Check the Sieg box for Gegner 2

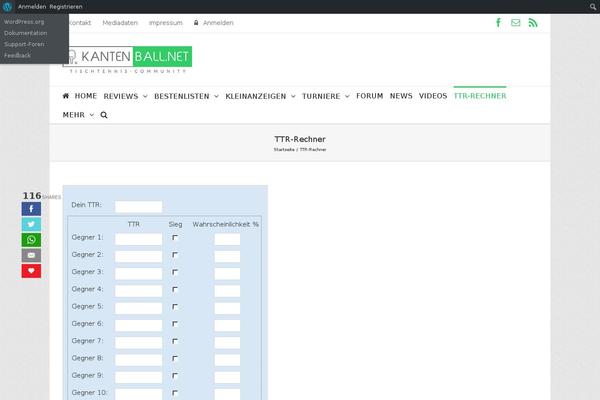(175, 255)
